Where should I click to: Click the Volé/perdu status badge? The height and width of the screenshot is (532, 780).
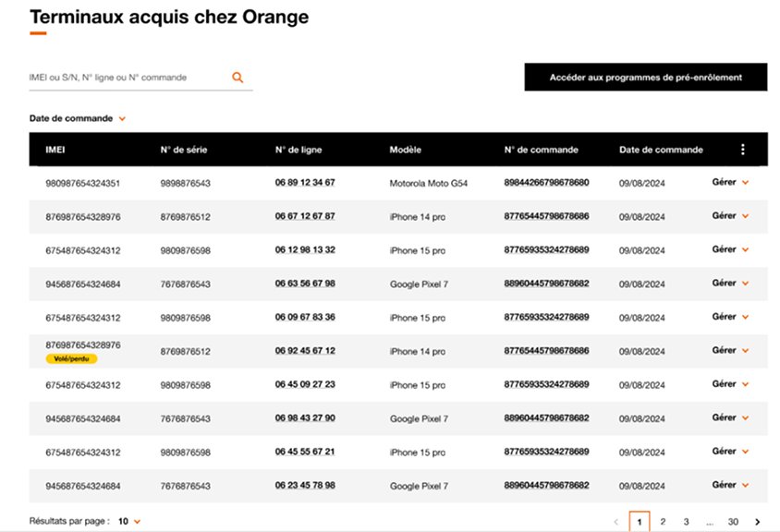[x=71, y=358]
